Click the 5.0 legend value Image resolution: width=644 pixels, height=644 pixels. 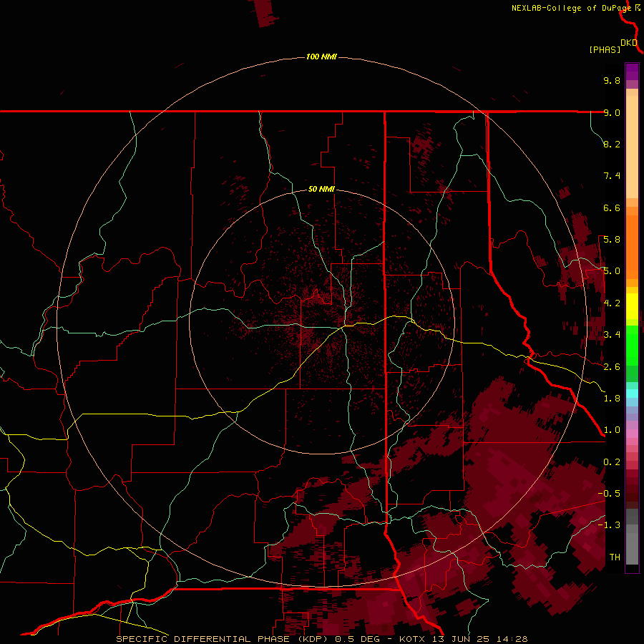click(612, 271)
